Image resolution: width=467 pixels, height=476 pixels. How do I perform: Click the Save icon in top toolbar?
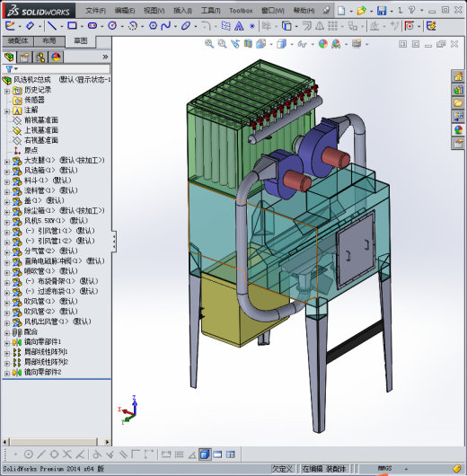tap(382, 11)
